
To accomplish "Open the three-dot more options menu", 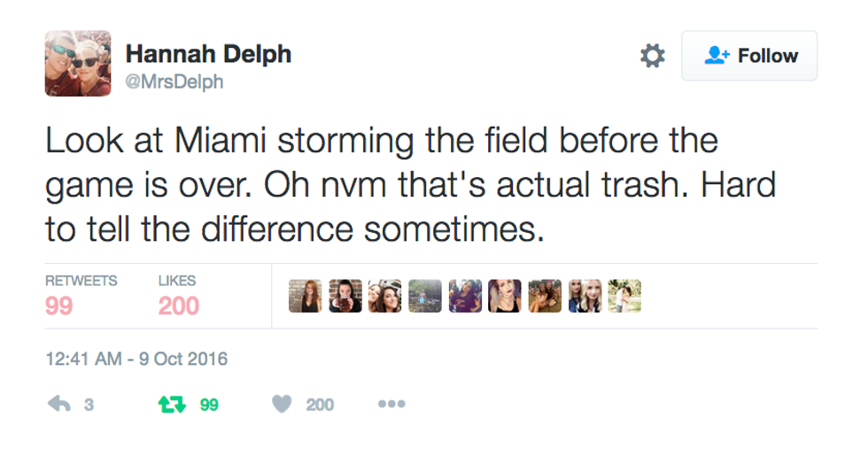I will (391, 404).
